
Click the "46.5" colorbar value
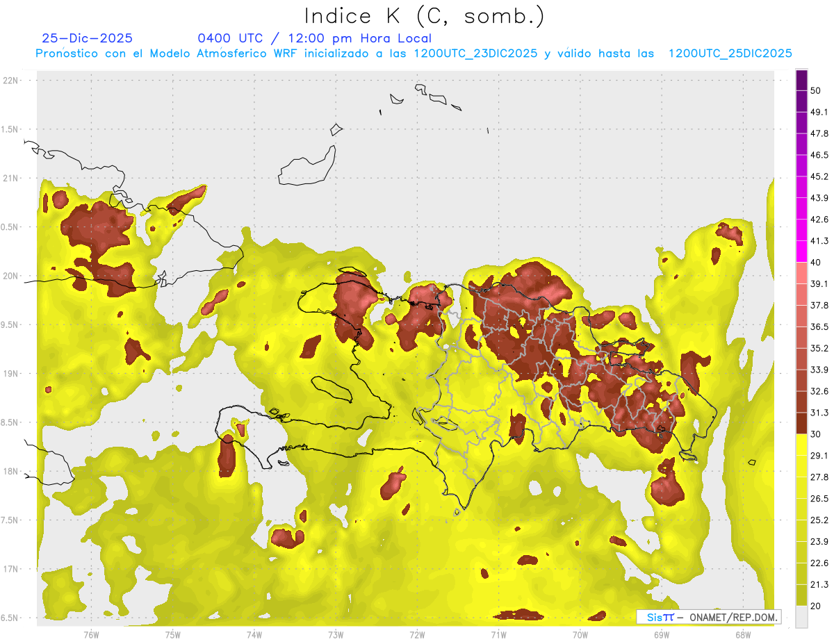[x=819, y=155]
